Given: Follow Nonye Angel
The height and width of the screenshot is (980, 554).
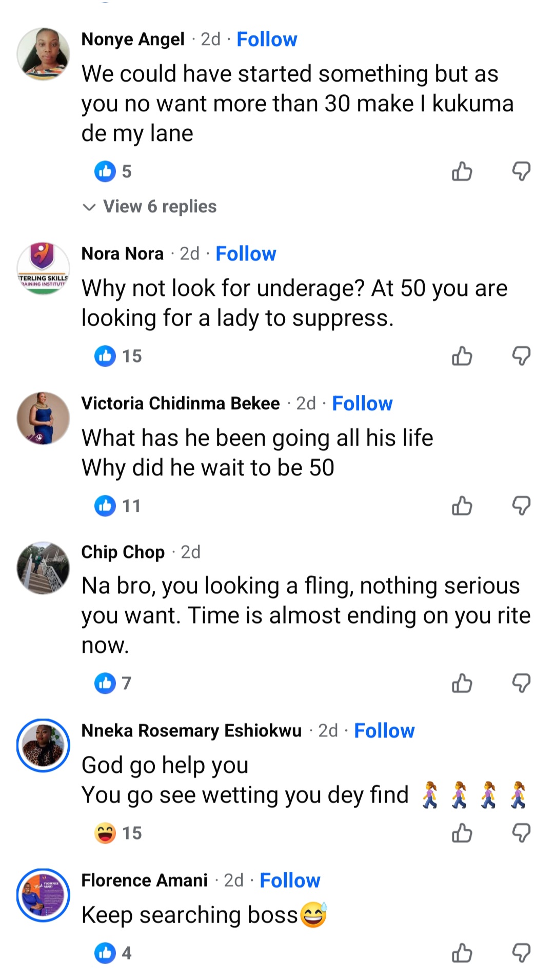Looking at the screenshot, I should coord(267,38).
